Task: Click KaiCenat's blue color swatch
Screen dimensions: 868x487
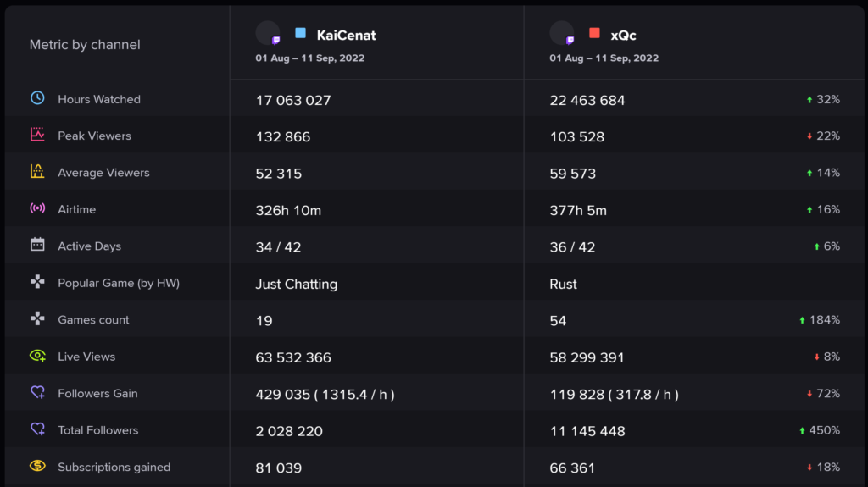Action: (x=301, y=33)
